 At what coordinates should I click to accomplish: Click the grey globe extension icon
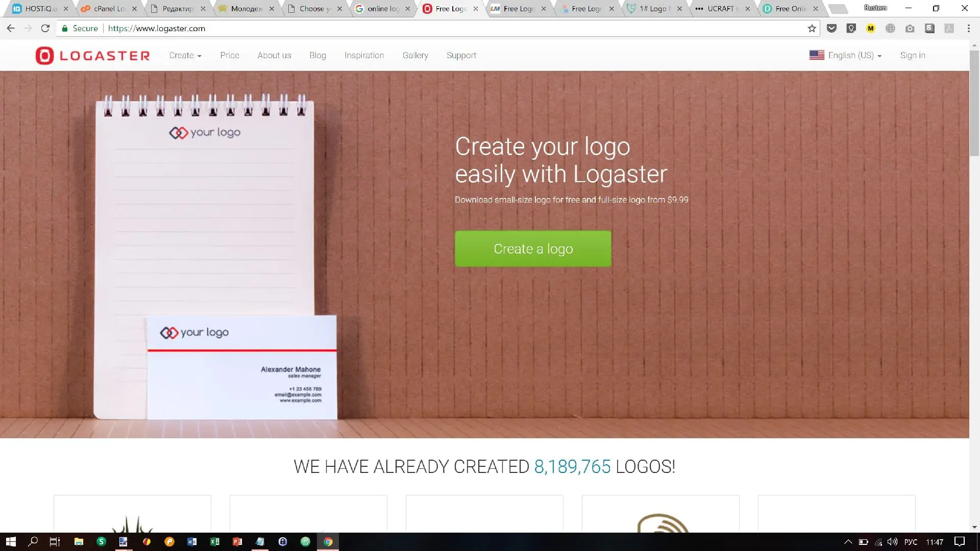890,29
